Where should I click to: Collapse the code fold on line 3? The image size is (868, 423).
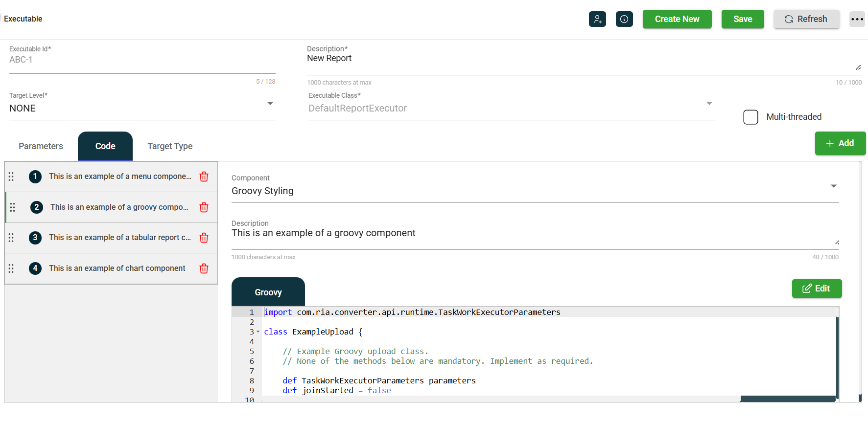click(258, 332)
